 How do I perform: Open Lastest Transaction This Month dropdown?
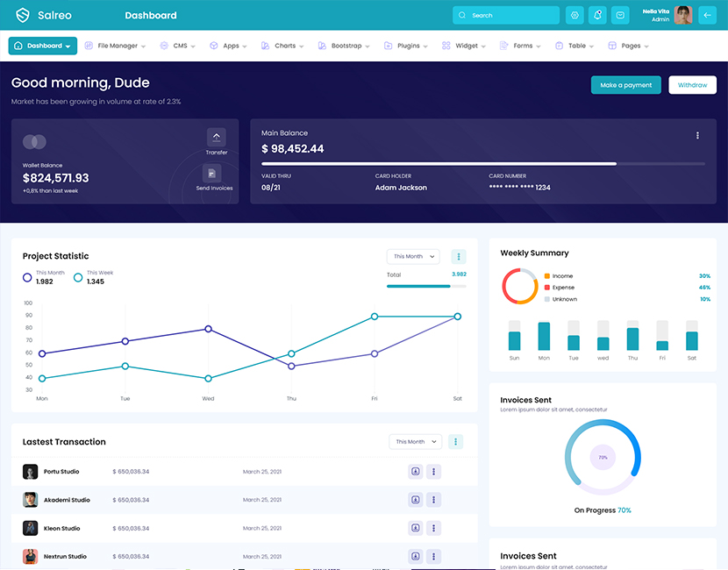[414, 442]
